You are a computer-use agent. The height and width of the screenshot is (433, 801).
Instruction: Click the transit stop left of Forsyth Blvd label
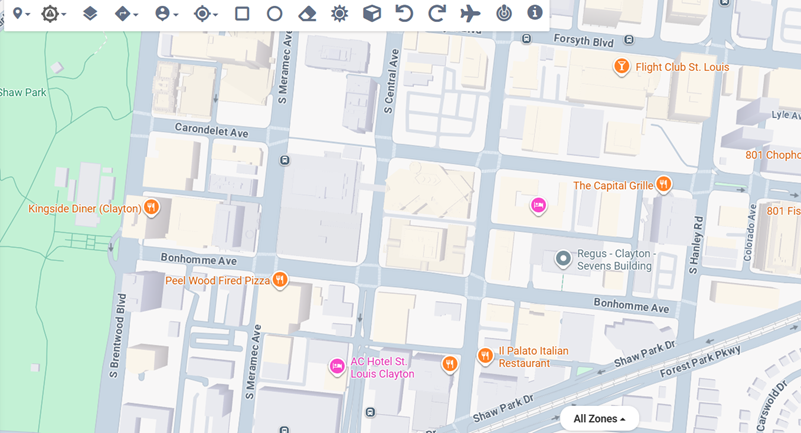[x=527, y=38]
